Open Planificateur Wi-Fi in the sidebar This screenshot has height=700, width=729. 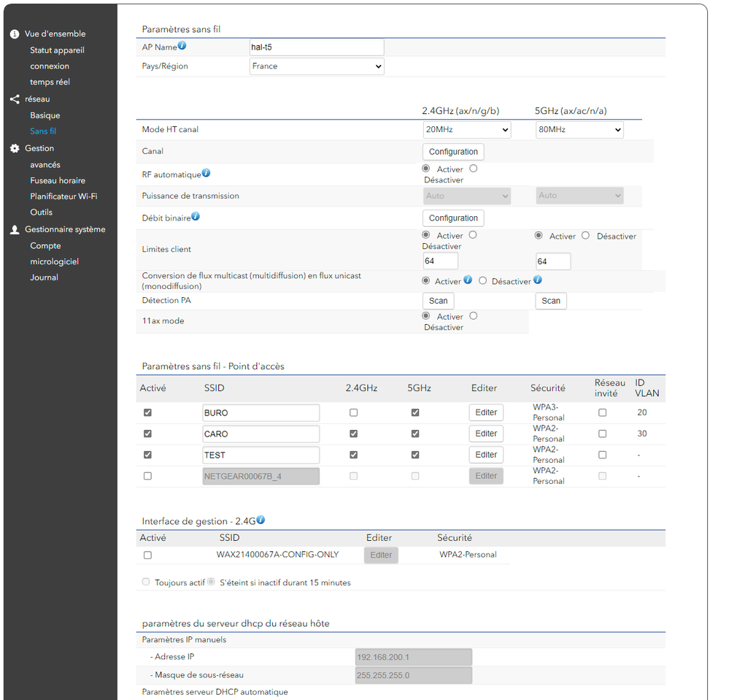pyautogui.click(x=63, y=196)
